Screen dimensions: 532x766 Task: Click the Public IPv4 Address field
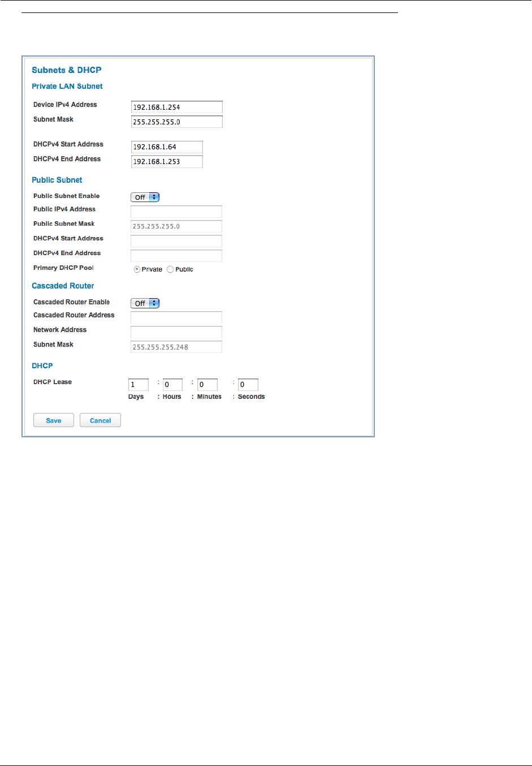tap(176, 212)
